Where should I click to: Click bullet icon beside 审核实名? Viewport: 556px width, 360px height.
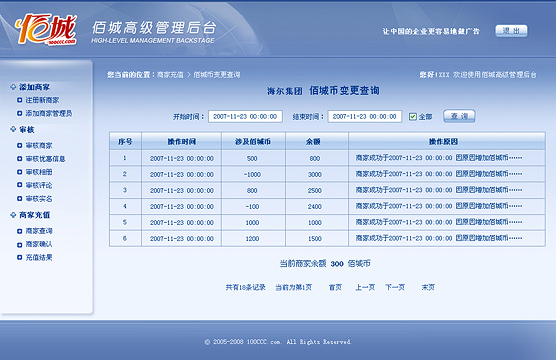point(20,199)
